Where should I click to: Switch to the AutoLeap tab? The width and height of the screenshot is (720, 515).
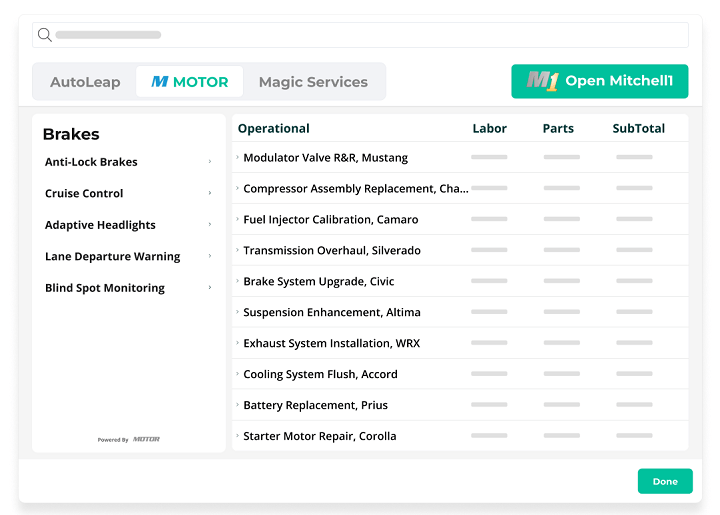[85, 82]
